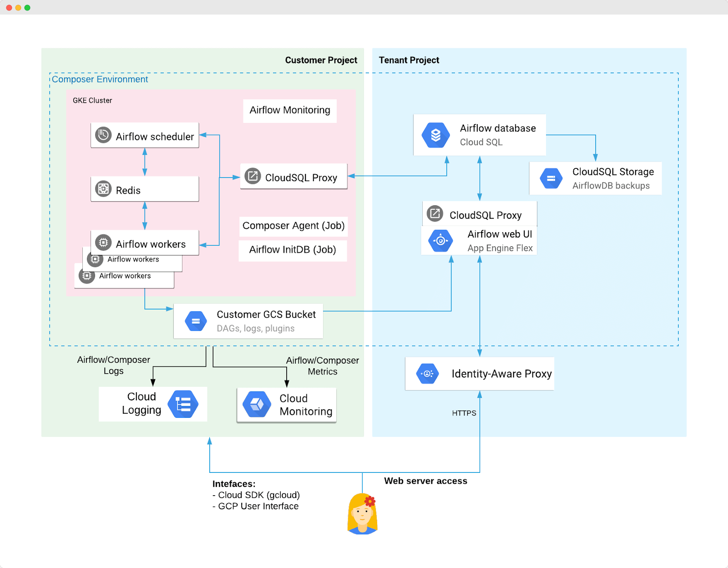Click the Cloud SDK (gcloud) line
Screen dimensions: 728x568
(256, 495)
